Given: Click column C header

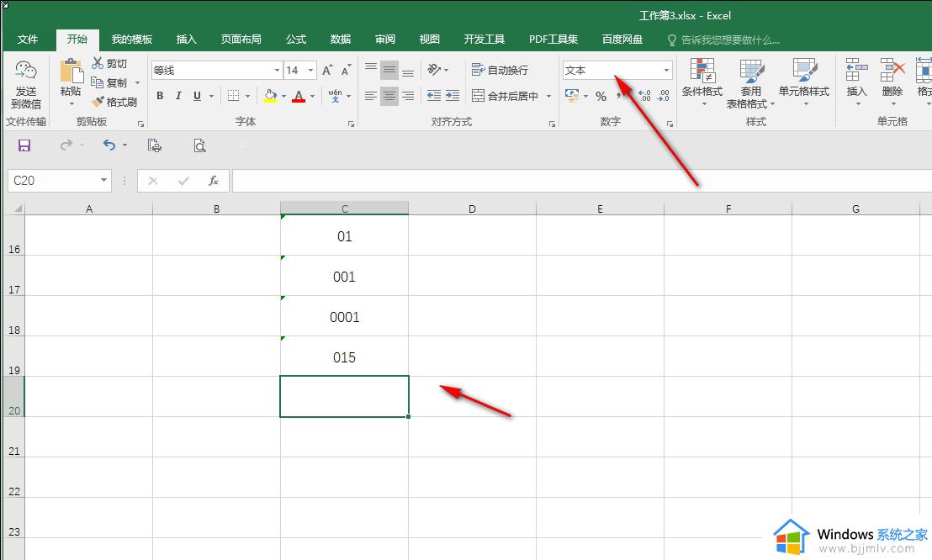Looking at the screenshot, I should 344,208.
